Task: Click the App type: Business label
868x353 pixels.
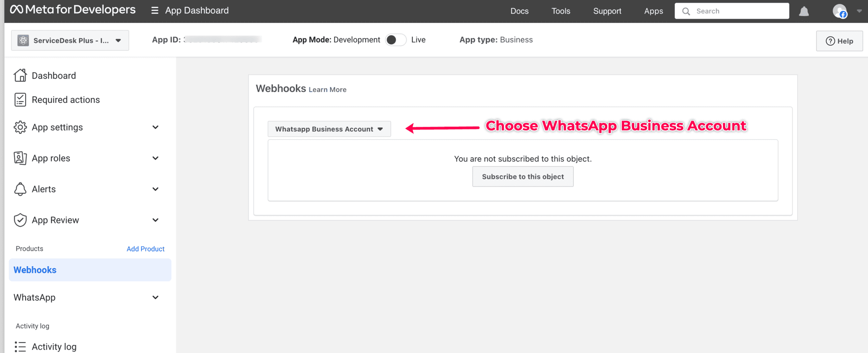Action: click(x=496, y=40)
